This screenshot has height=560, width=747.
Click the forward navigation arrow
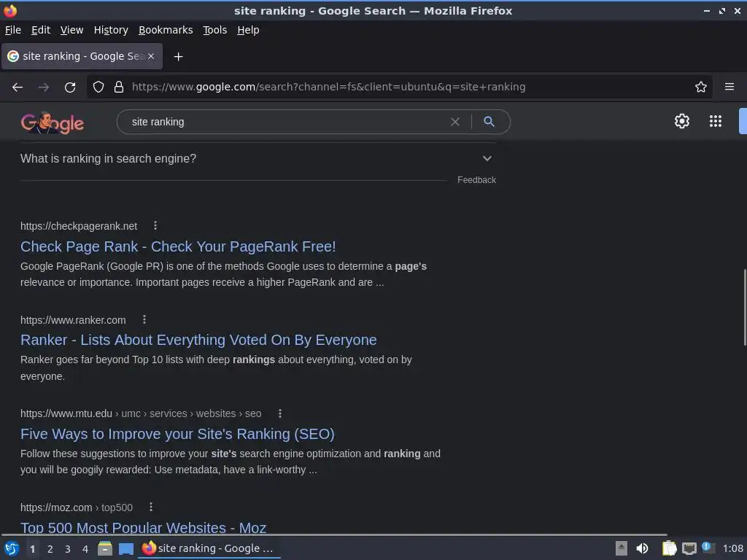pos(43,87)
